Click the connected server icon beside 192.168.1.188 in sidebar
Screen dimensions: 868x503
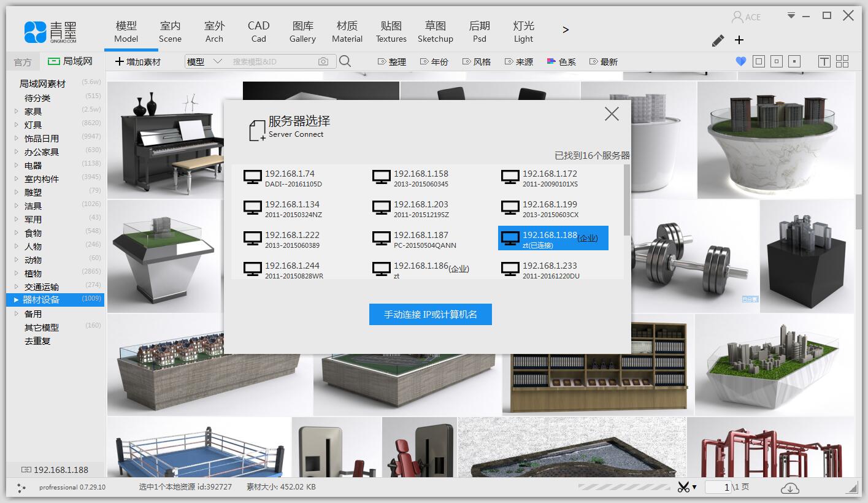26,470
